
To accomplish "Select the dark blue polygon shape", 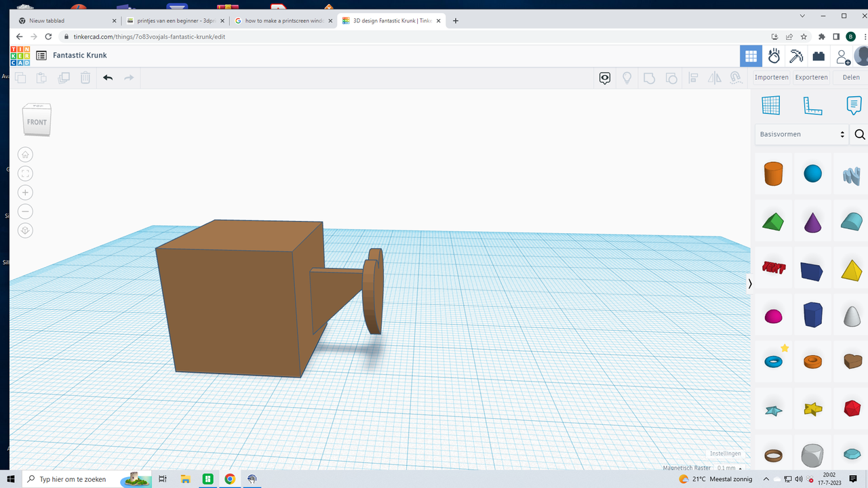I will tap(812, 315).
